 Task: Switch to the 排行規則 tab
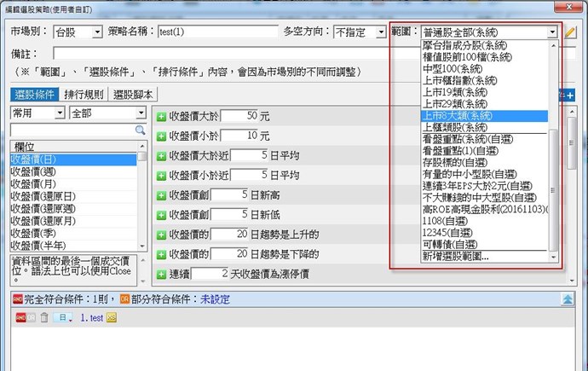click(x=84, y=95)
